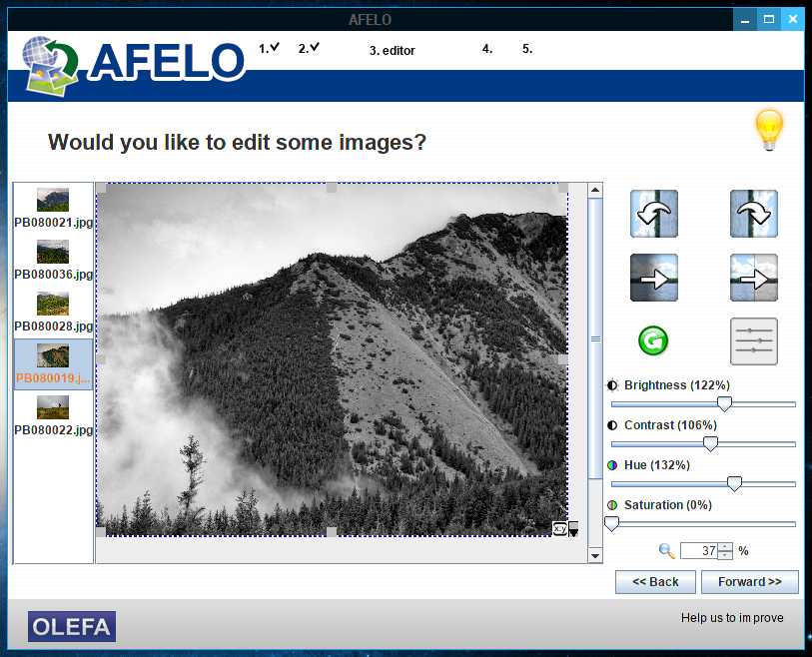
Task: Click the zoom percentage input field
Action: 699,551
